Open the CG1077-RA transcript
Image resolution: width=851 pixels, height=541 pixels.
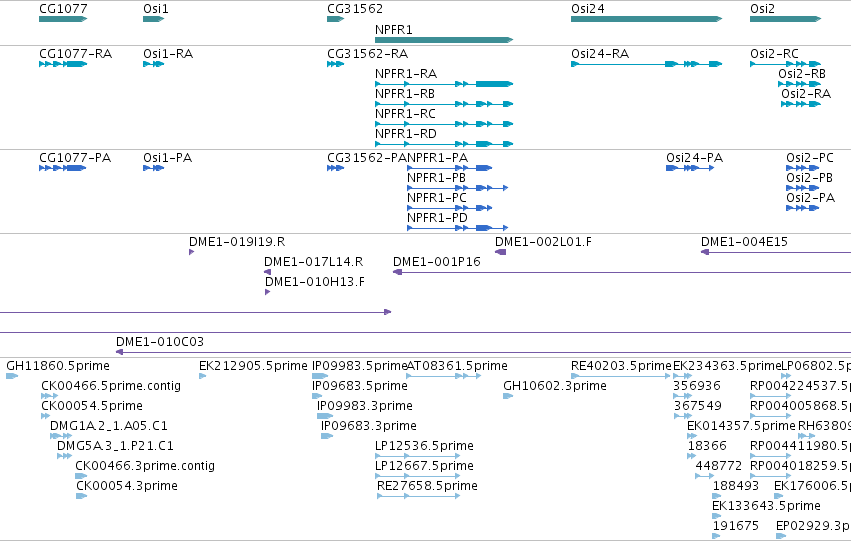[x=63, y=64]
